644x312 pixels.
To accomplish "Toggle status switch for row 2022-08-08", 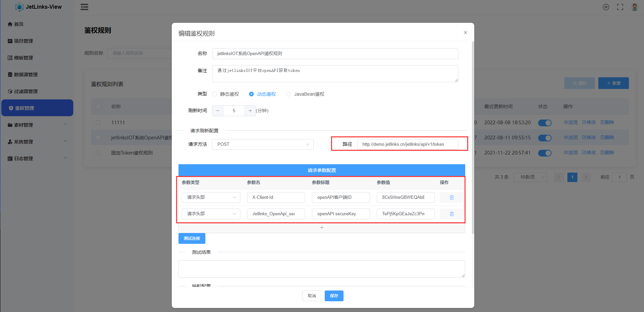I will point(545,123).
